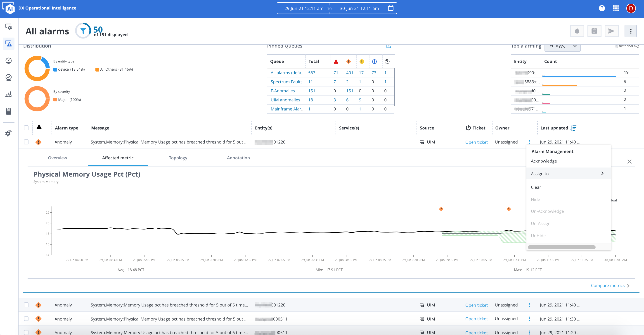Click the help question mark icon
This screenshot has height=335, width=644.
coord(602,8)
